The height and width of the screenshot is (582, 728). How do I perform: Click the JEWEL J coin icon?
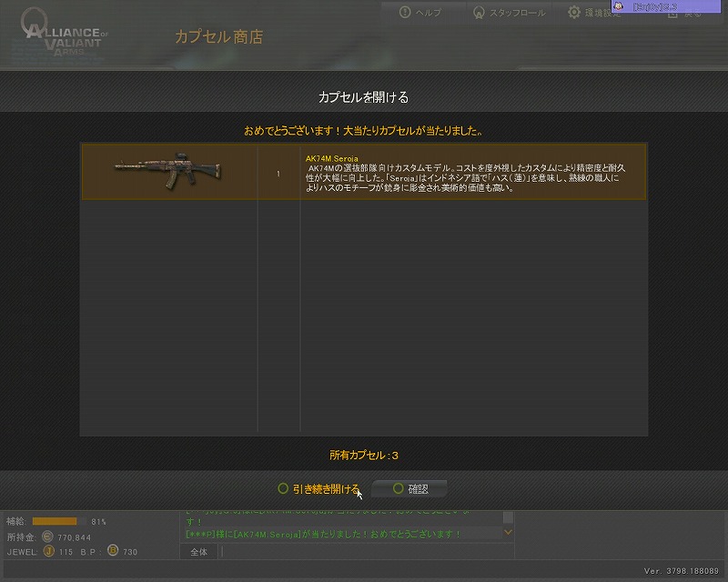tap(49, 551)
